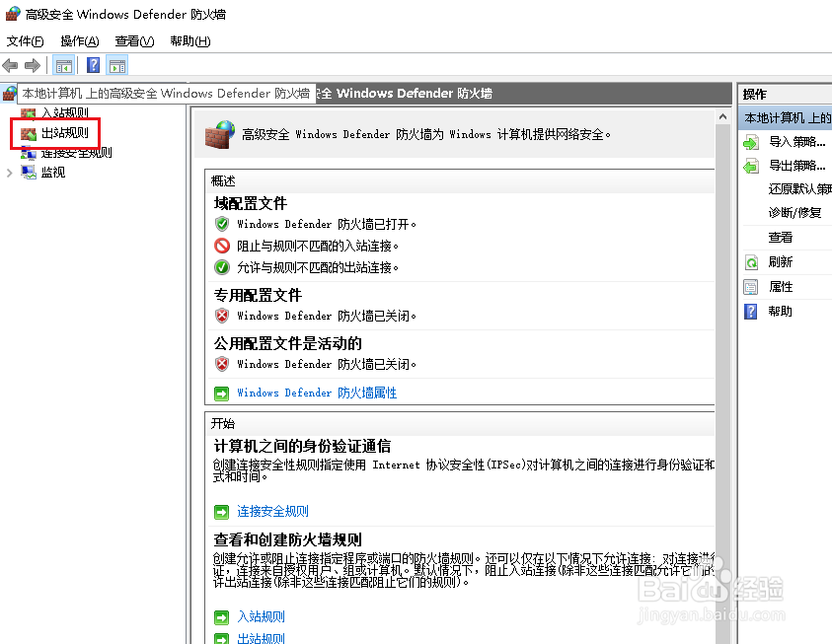Open the 查看(V) menu
832x644 pixels.
pyautogui.click(x=133, y=41)
